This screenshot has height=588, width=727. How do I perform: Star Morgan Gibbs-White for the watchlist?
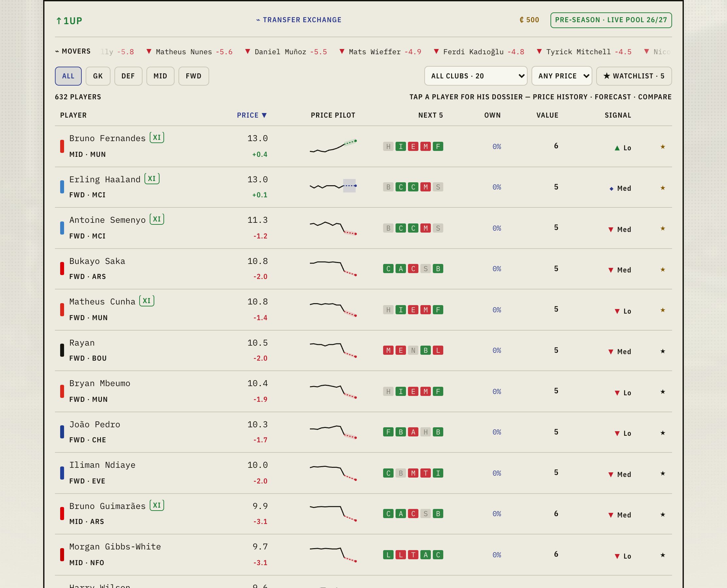[x=663, y=555]
